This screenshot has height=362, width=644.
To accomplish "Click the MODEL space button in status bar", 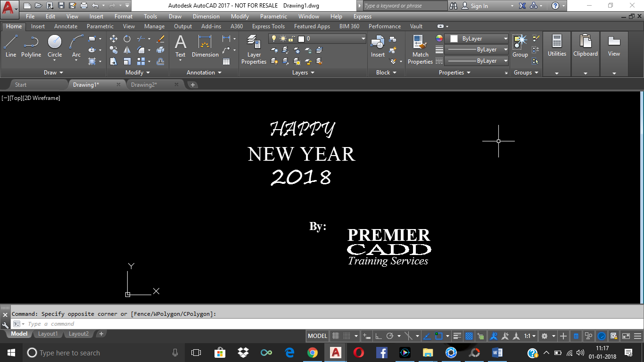I will tap(317, 336).
